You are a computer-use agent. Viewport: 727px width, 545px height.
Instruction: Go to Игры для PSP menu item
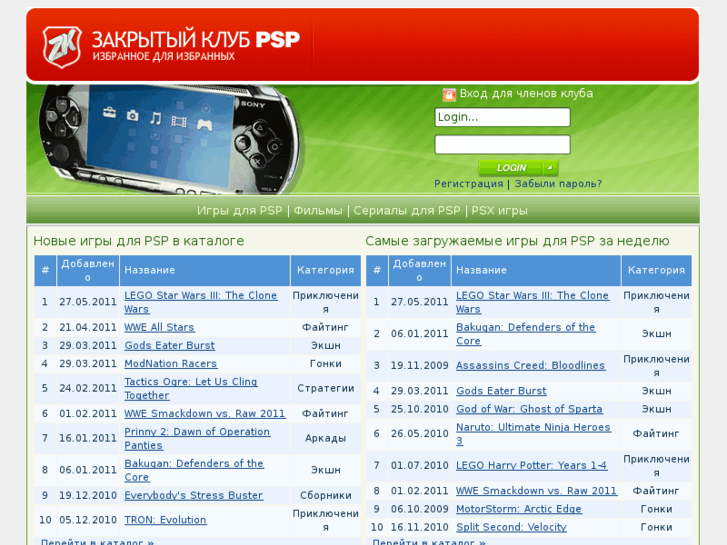(x=240, y=211)
